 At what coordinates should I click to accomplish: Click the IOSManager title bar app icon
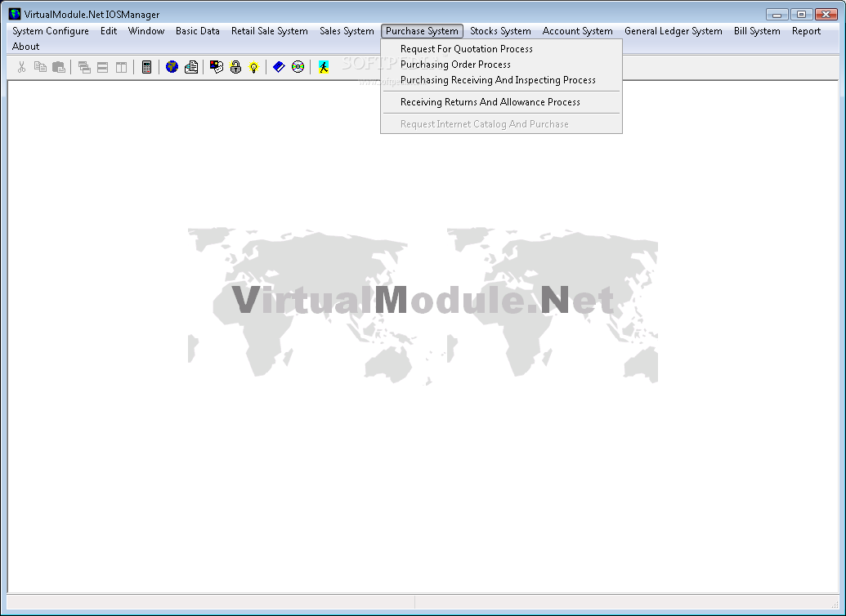15,14
